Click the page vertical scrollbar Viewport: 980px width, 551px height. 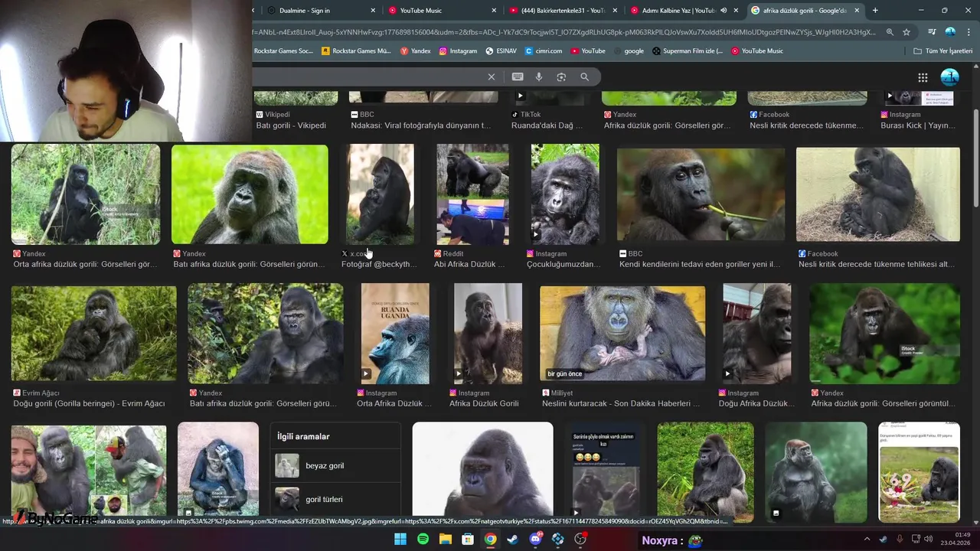point(975,157)
